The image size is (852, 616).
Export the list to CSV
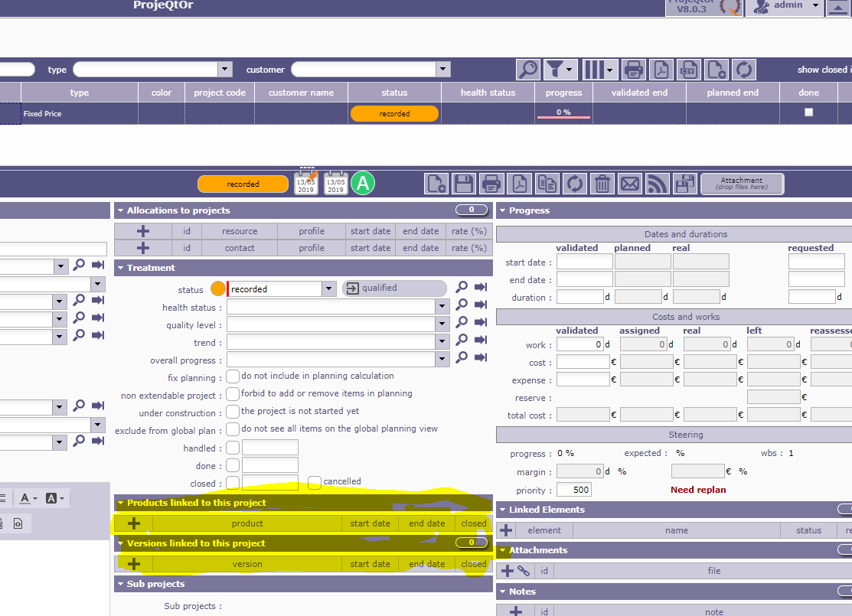coord(690,70)
